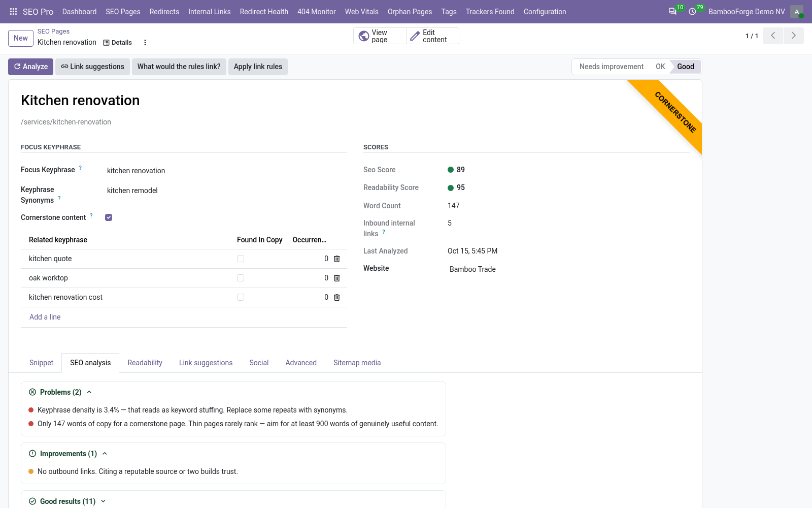The height and width of the screenshot is (508, 812).
Task: Click the Focus Keyphrase input field
Action: click(226, 171)
